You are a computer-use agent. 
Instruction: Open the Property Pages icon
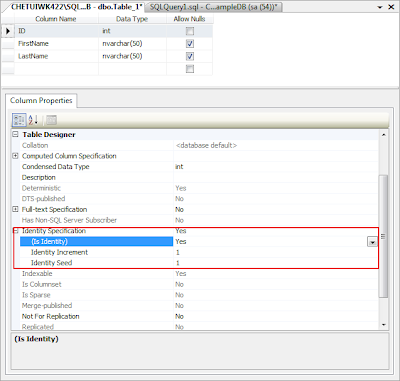pyautogui.click(x=51, y=120)
